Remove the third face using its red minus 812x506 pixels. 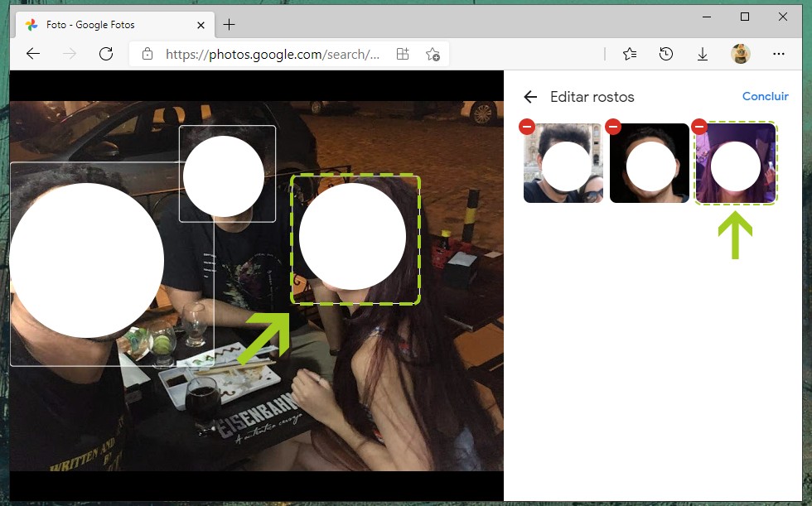click(699, 127)
